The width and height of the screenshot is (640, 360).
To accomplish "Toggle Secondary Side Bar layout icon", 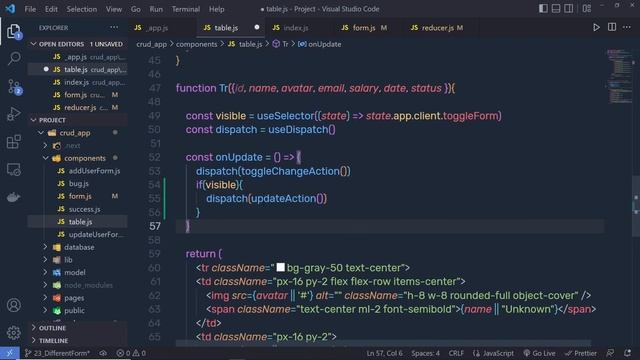I will 568,9.
